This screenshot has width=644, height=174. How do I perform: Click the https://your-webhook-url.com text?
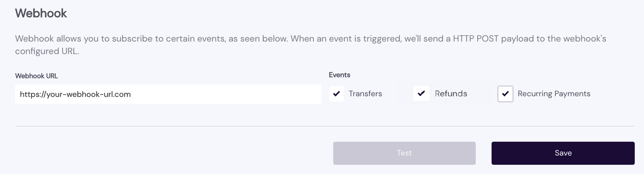[x=75, y=94]
